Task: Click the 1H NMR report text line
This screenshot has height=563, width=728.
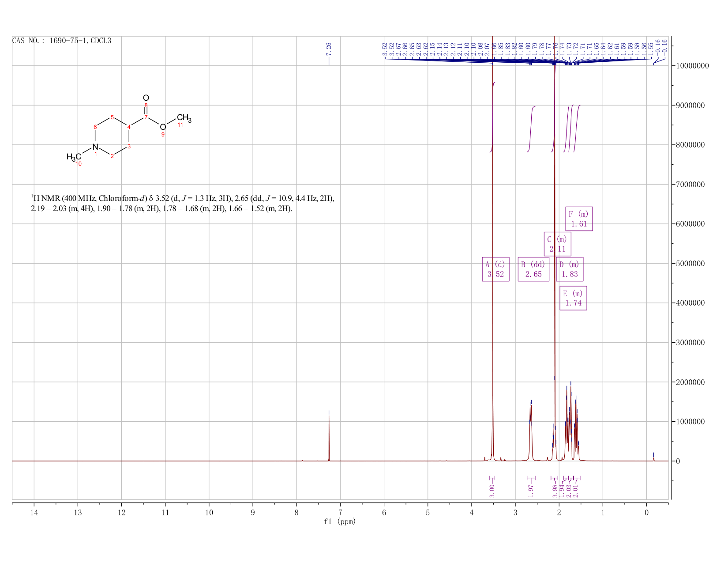Action: tap(183, 198)
